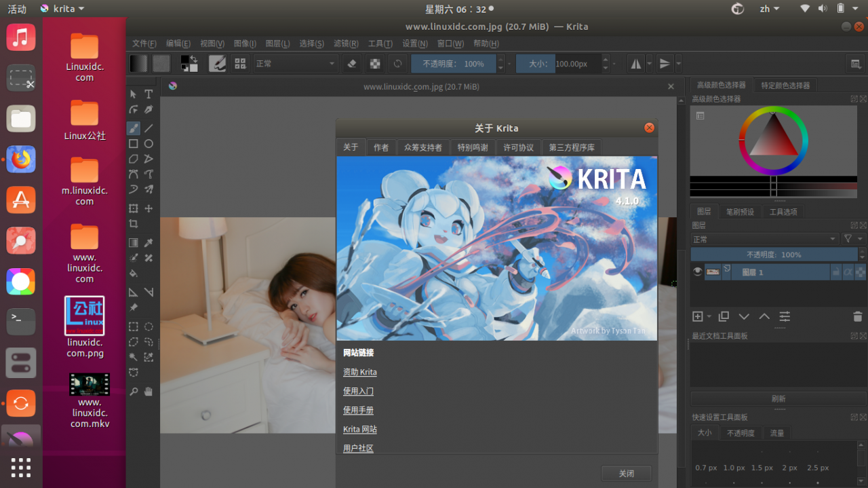Expand the layer filter funnel dropdown
868x488 pixels.
point(853,239)
